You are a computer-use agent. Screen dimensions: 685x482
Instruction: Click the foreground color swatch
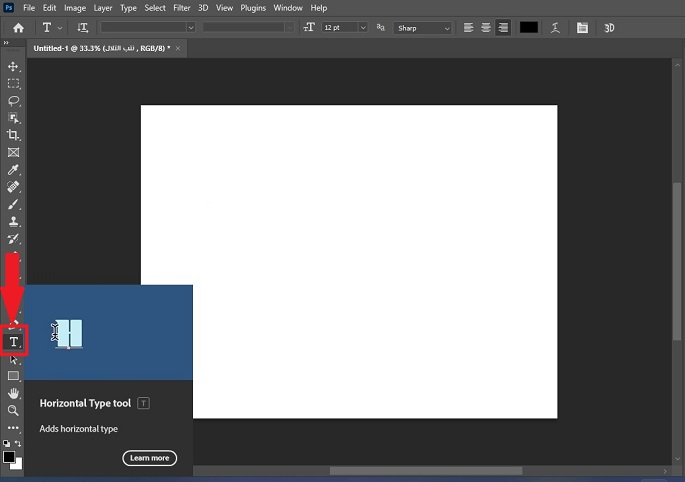[9, 457]
